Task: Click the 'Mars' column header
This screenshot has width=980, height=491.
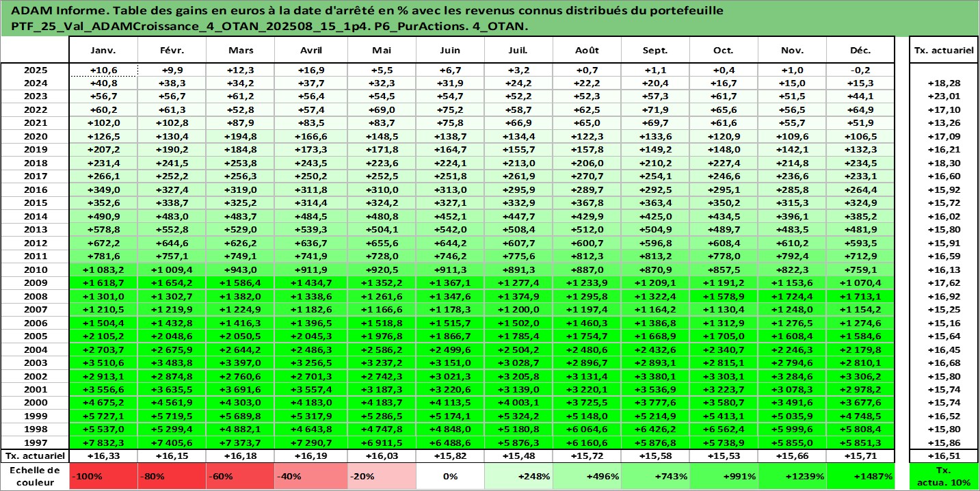Action: tap(240, 51)
